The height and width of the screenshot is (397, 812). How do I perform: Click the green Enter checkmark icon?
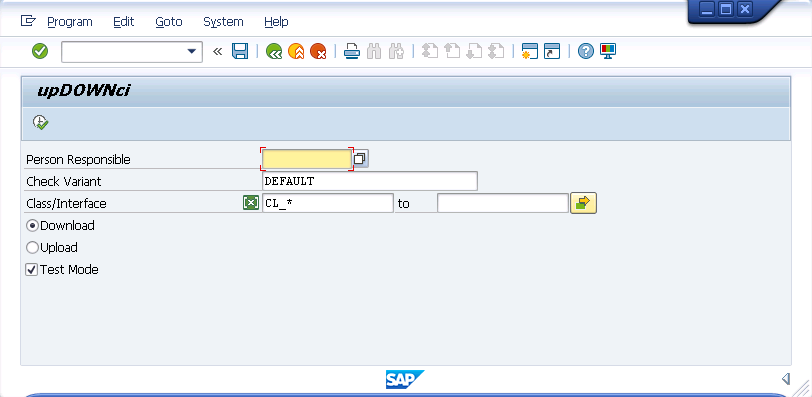coord(40,51)
